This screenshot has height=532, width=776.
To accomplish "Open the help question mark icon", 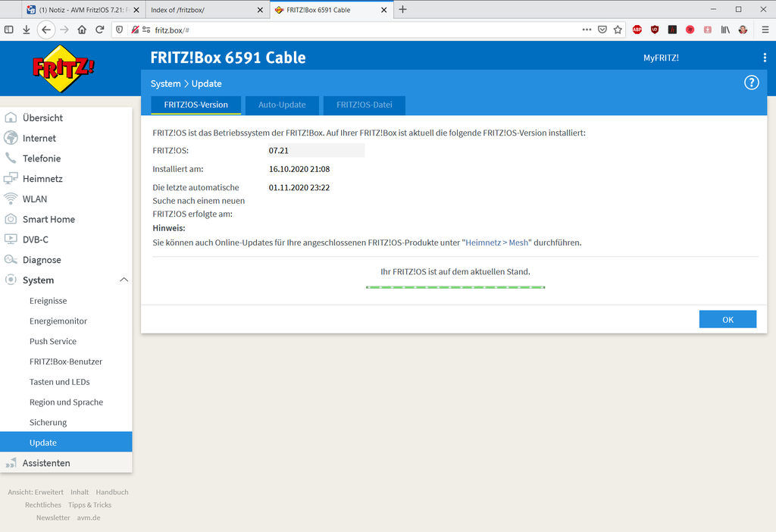I will pyautogui.click(x=751, y=83).
